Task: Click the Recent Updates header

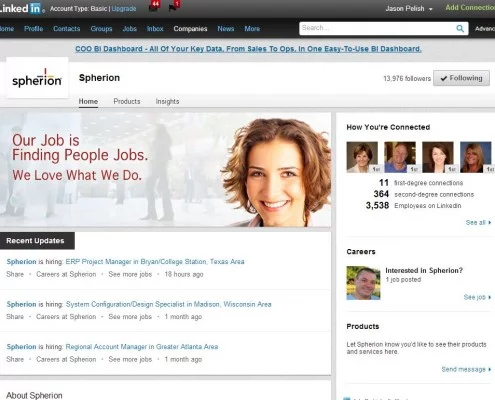Action: point(37,241)
